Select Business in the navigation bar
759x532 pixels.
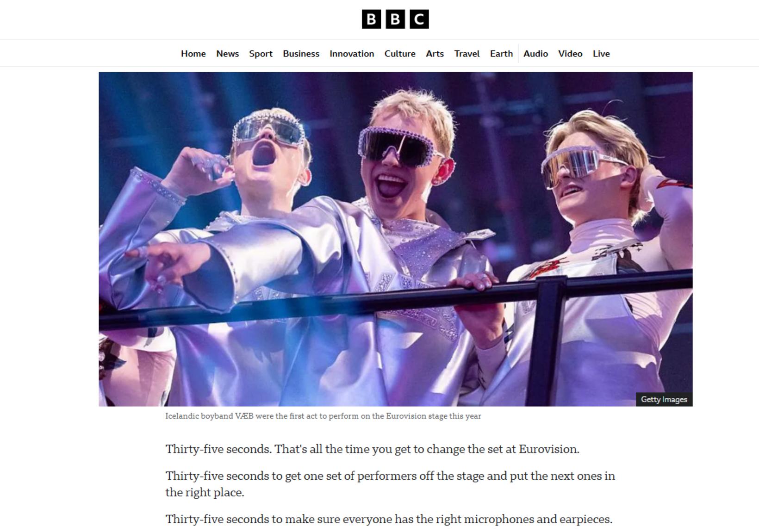[x=301, y=54]
